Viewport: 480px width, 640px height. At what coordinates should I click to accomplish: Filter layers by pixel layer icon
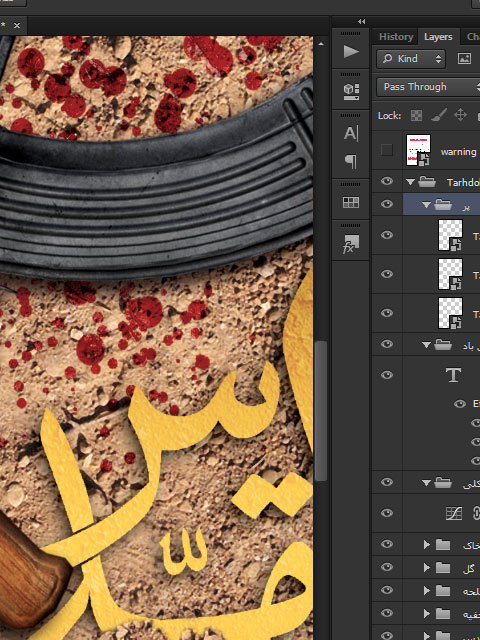coord(464,59)
